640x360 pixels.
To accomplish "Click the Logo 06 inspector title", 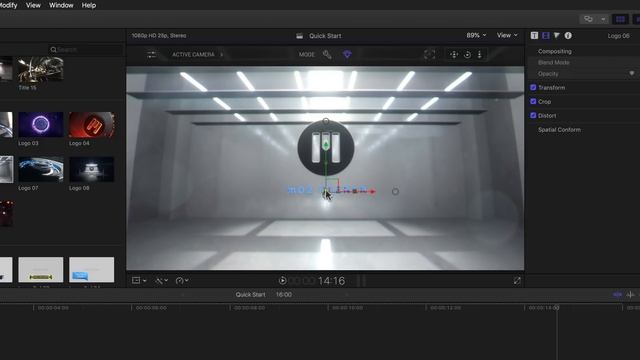I will coord(618,36).
